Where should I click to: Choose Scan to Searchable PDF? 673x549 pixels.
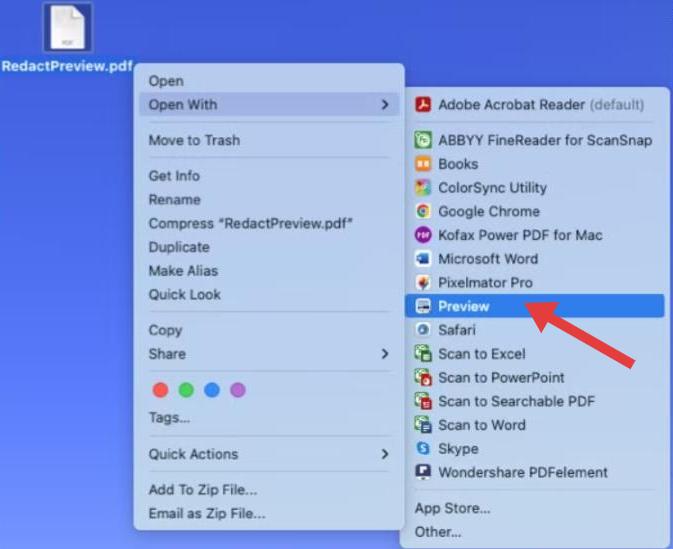pyautogui.click(x=535, y=401)
